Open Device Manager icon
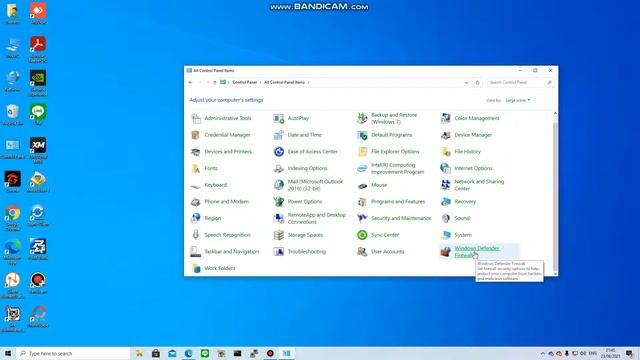The width and height of the screenshot is (640, 360). tap(446, 135)
